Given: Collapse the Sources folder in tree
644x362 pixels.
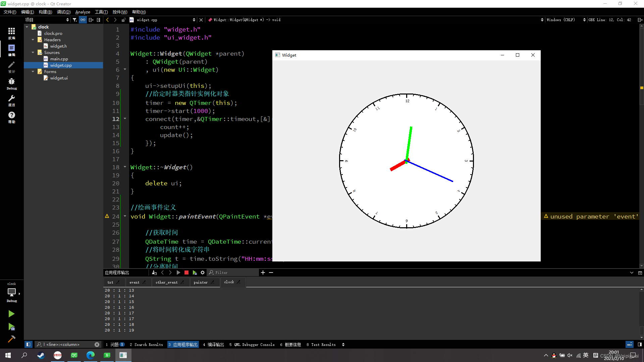Looking at the screenshot, I should pos(33,53).
